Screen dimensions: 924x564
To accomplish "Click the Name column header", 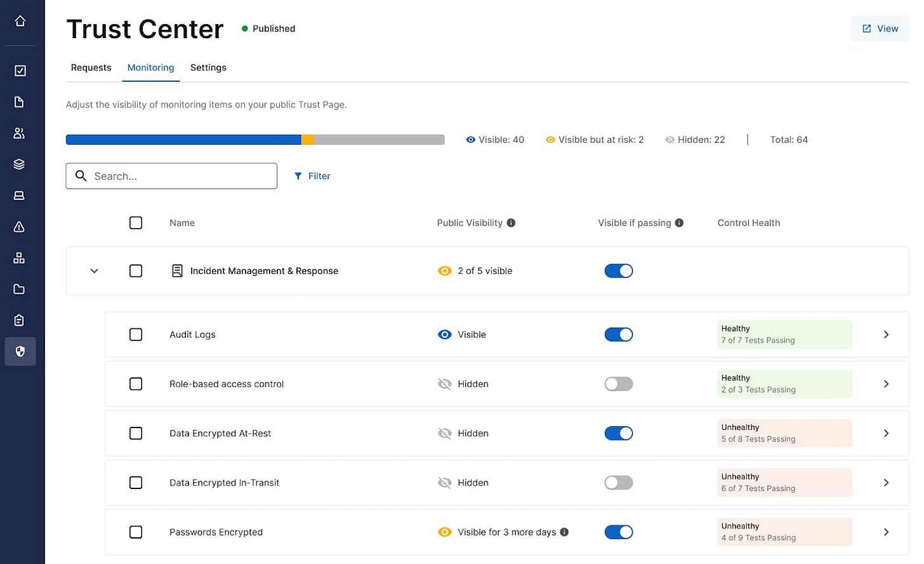I will (x=182, y=223).
